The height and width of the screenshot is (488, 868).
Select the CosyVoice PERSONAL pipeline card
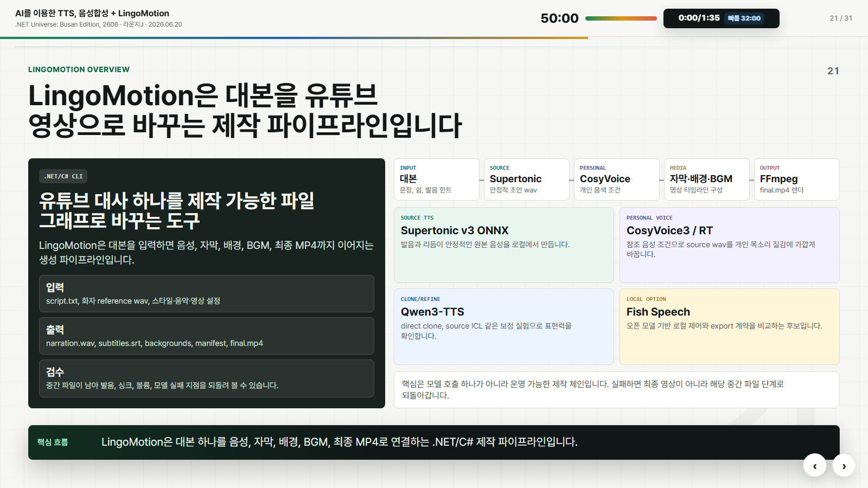tap(617, 179)
